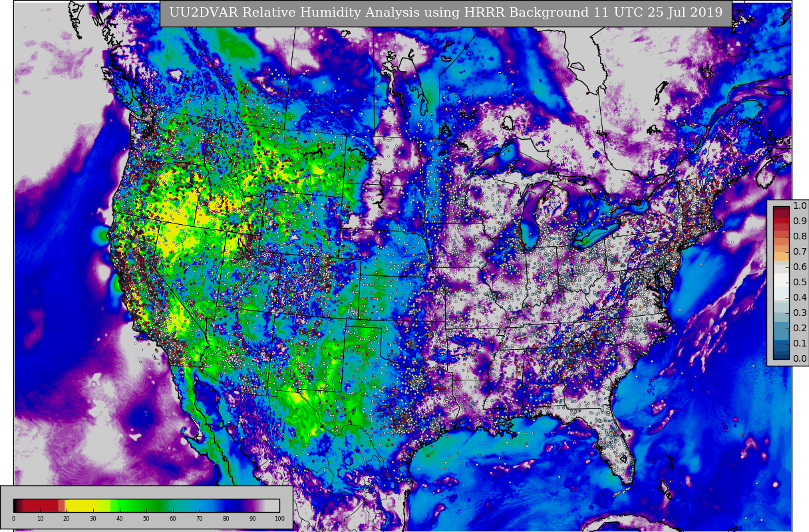Screen dimensions: 809x532
Task: Click the 10 tick label on humidity colorbar
Action: 40,519
